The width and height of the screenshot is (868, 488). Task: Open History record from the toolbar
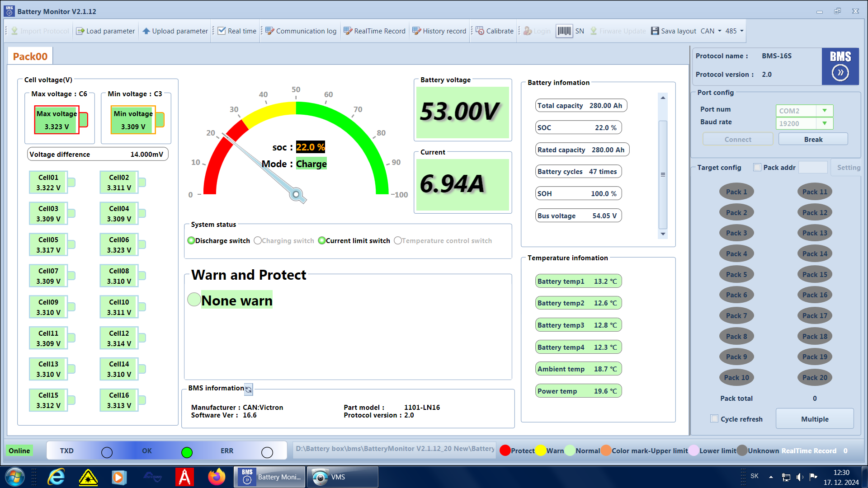point(416,31)
